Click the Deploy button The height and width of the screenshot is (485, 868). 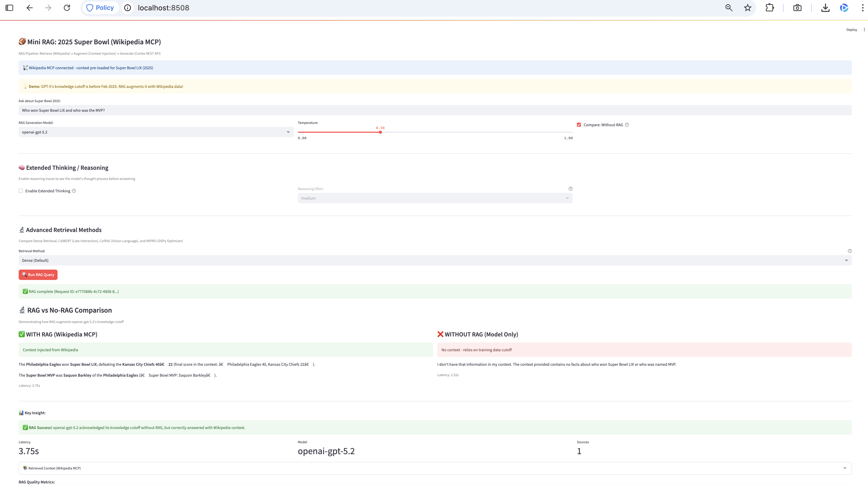tap(851, 30)
